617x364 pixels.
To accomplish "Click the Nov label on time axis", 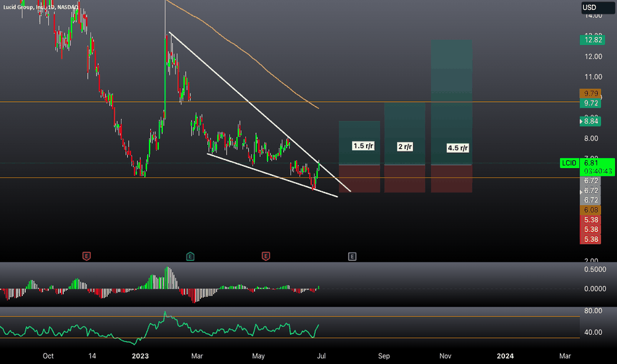I will coord(445,356).
